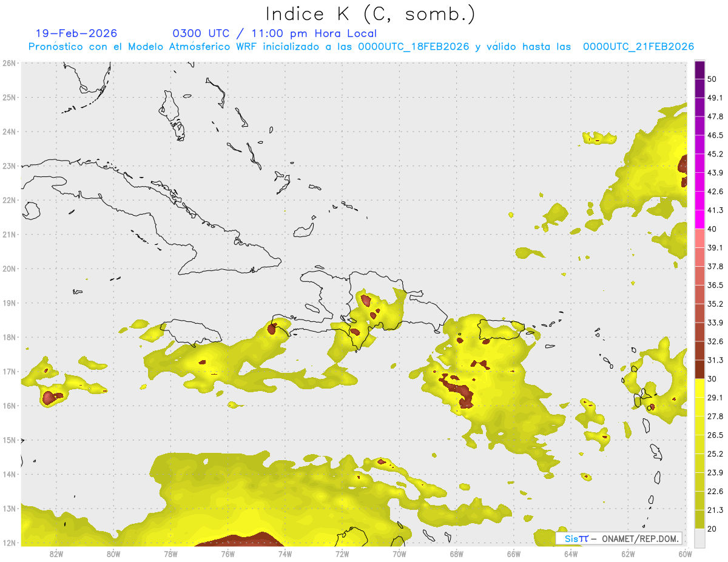
Task: Click the '36.5' colorbar value
Action: pos(715,285)
